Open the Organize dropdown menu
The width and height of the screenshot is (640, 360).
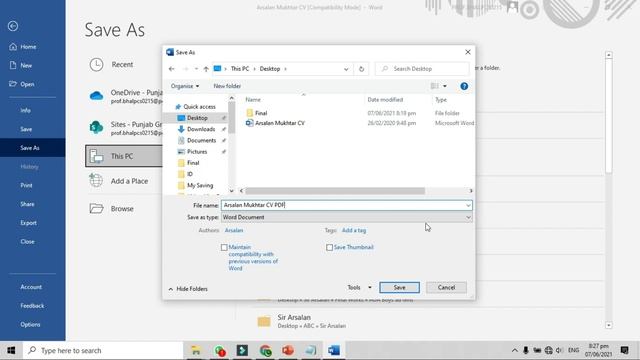(x=185, y=86)
